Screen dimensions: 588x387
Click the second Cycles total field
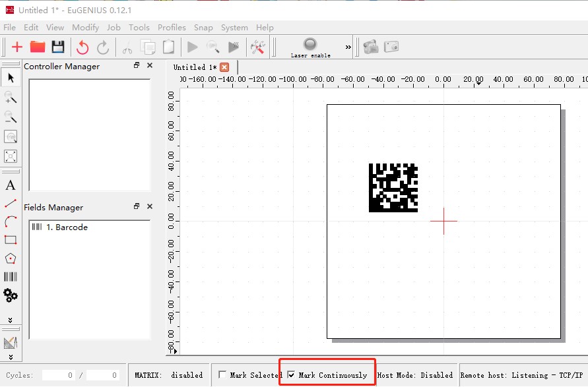(103, 375)
